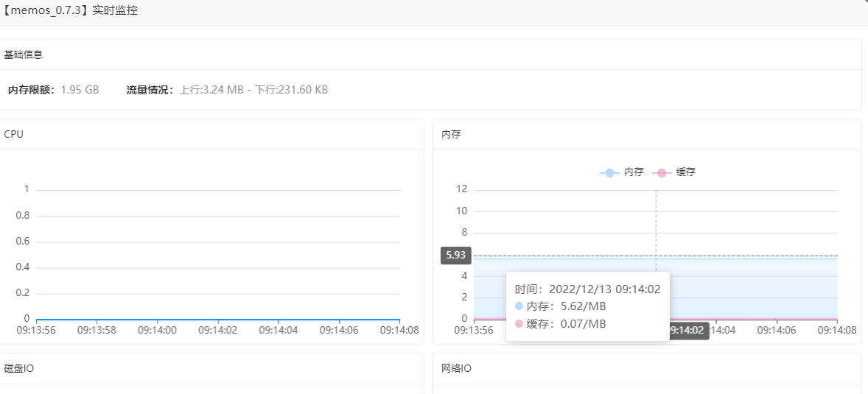Click CPU chart x-axis label 09:13:56
868x394 pixels.
[35, 331]
